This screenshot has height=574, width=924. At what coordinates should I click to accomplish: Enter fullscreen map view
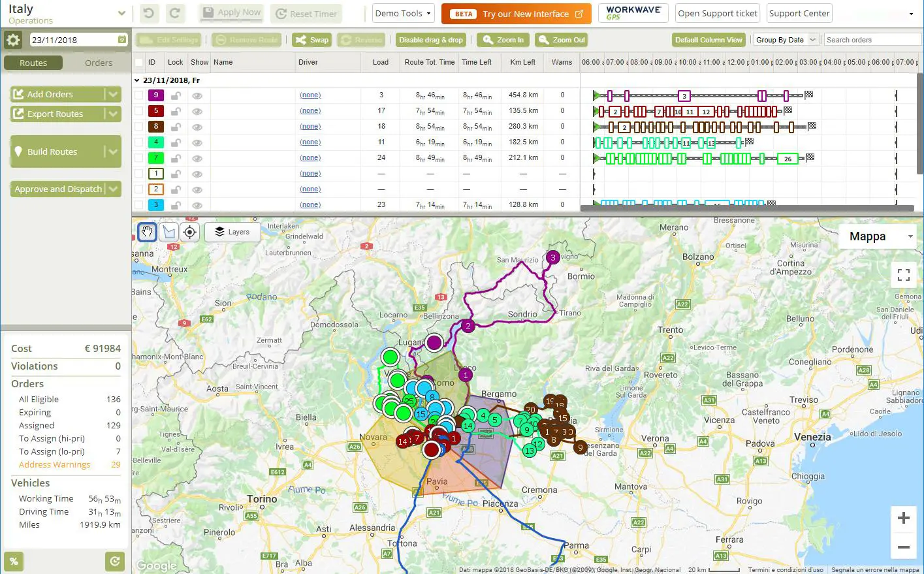(904, 275)
